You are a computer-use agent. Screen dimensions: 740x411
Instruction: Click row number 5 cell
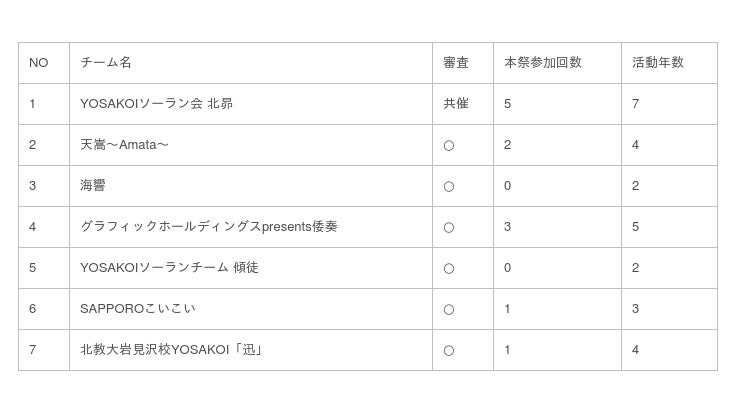33,268
